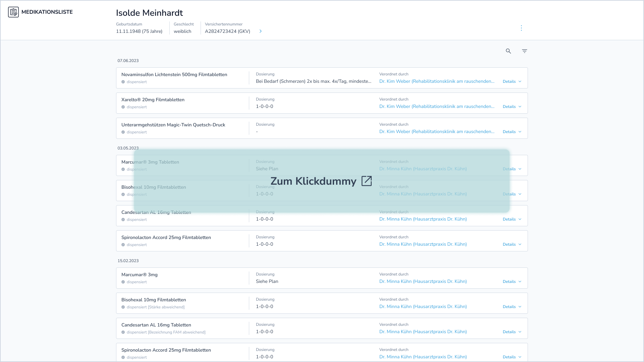Open Dr. Kim Weber link for Novaminsulfon
Viewport: 644px width, 362px height.
pyautogui.click(x=437, y=81)
